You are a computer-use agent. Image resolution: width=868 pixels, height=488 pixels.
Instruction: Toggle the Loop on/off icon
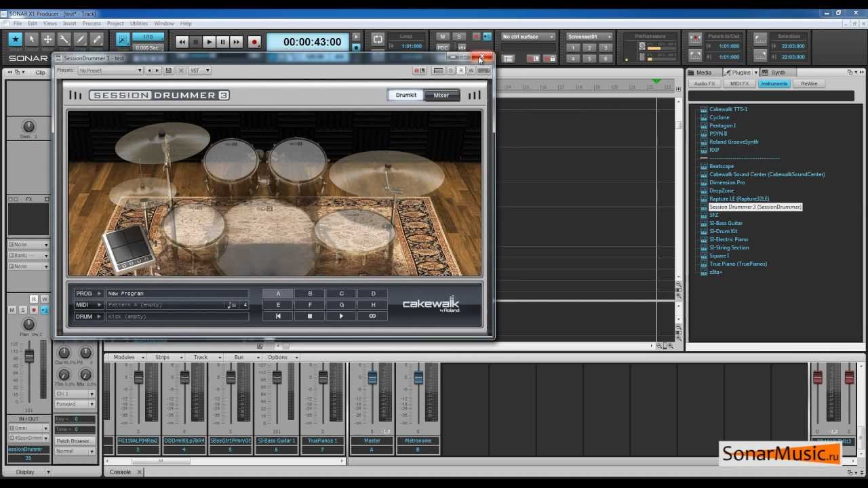tap(378, 39)
